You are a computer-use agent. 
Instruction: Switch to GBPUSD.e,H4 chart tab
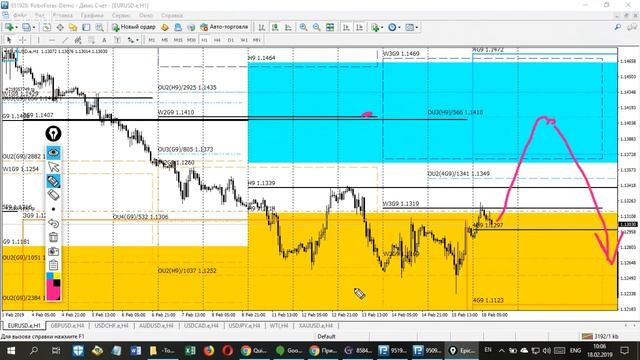[x=68, y=326]
